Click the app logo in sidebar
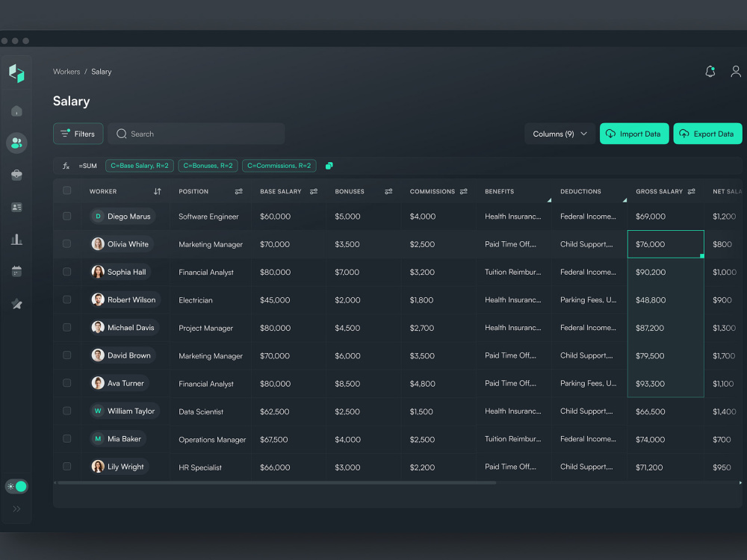 tap(16, 73)
